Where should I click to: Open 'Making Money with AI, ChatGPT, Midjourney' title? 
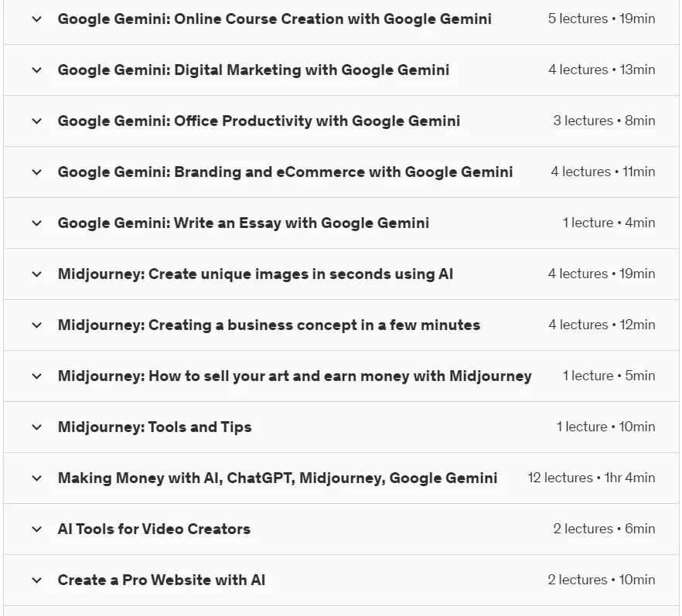[x=278, y=478]
